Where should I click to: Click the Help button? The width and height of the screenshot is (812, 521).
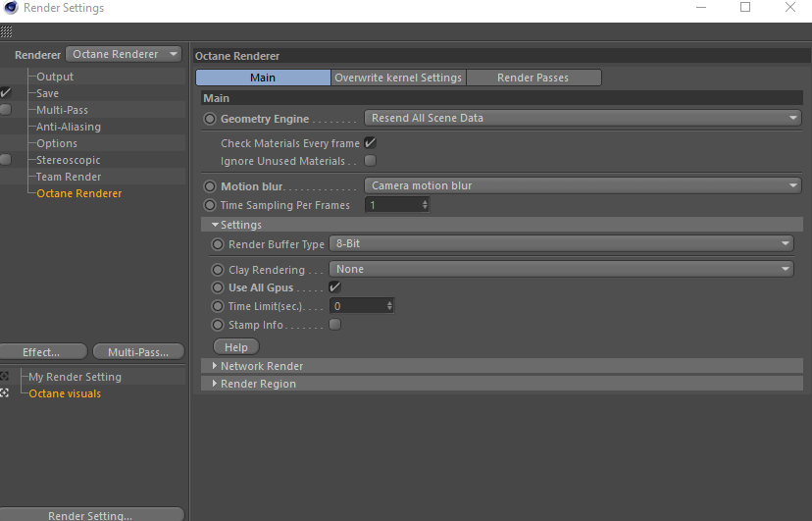236,347
